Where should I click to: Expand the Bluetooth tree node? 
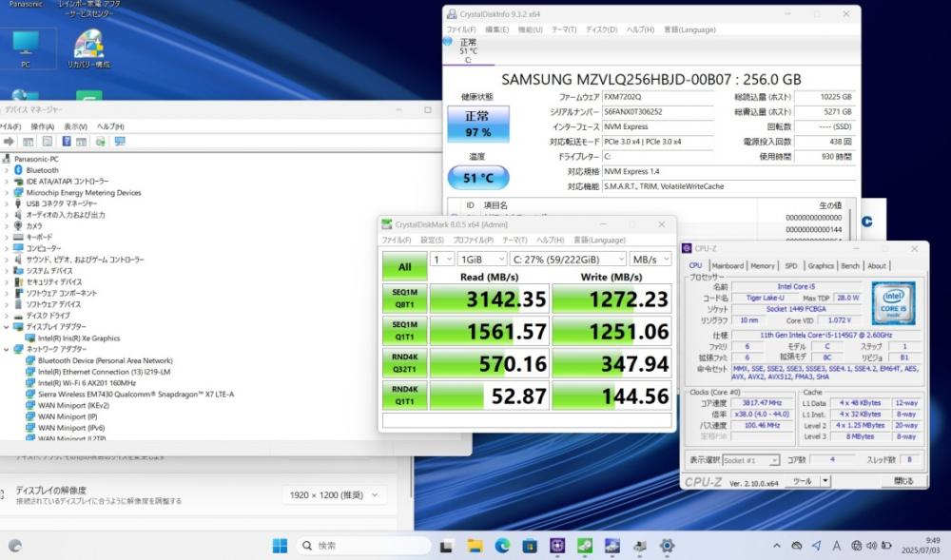tap(6, 170)
